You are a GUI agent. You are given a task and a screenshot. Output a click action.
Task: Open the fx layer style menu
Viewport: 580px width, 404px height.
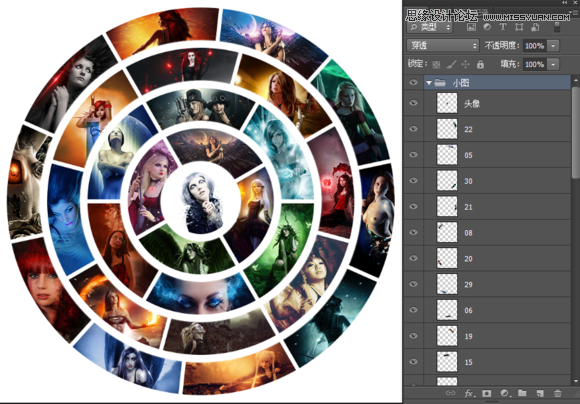point(469,393)
